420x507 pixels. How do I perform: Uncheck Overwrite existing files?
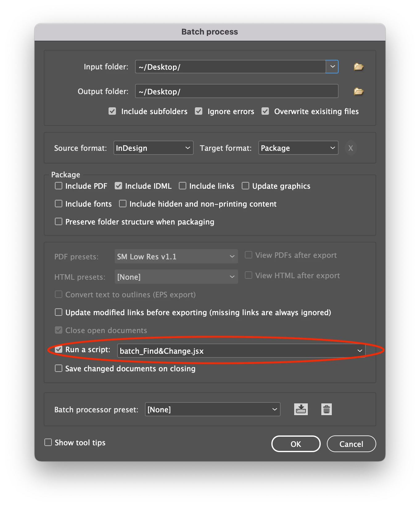265,111
